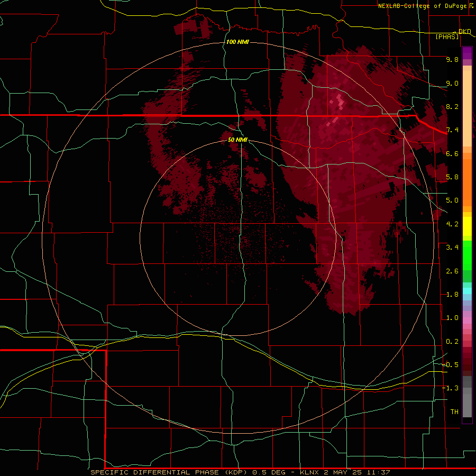476x476 pixels.
Task: Click the 1.8 value on the color scale
Action: [x=452, y=295]
